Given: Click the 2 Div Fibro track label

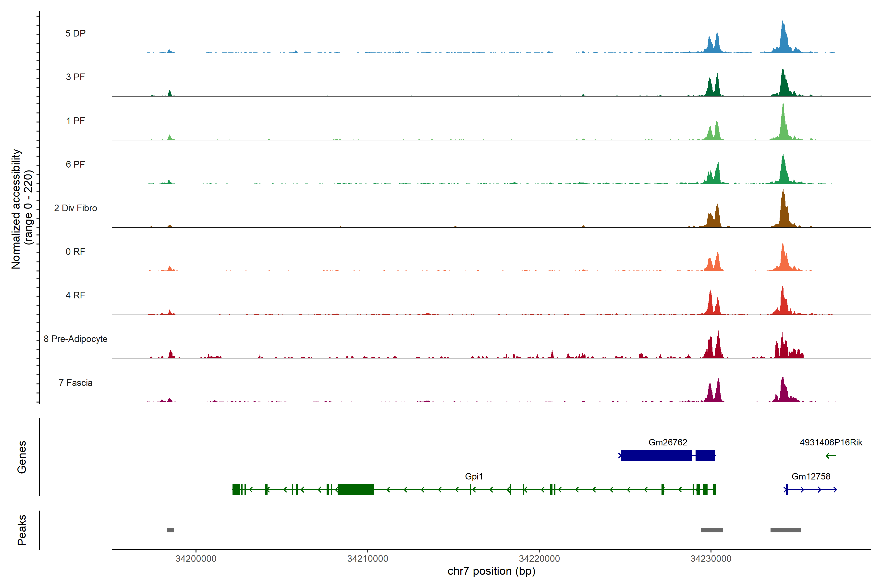Looking at the screenshot, I should [75, 208].
